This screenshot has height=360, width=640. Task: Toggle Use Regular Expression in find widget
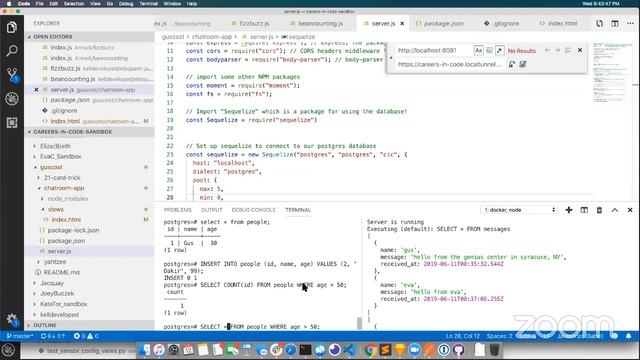[x=500, y=50]
